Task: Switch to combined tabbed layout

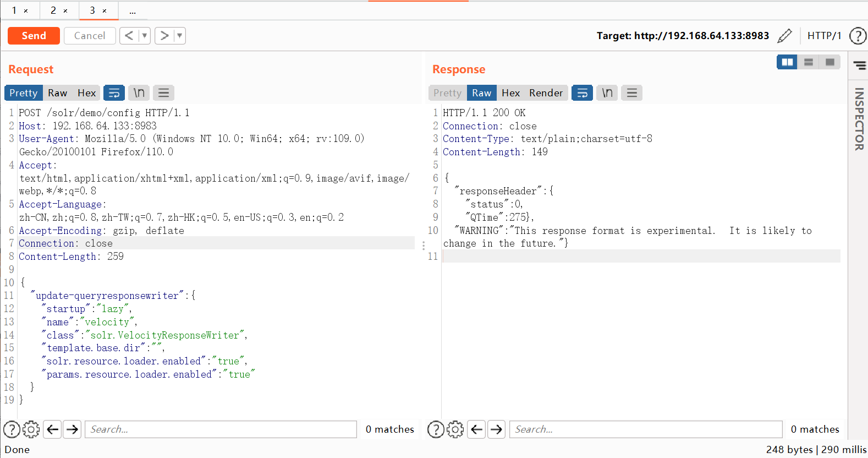Action: pos(830,62)
